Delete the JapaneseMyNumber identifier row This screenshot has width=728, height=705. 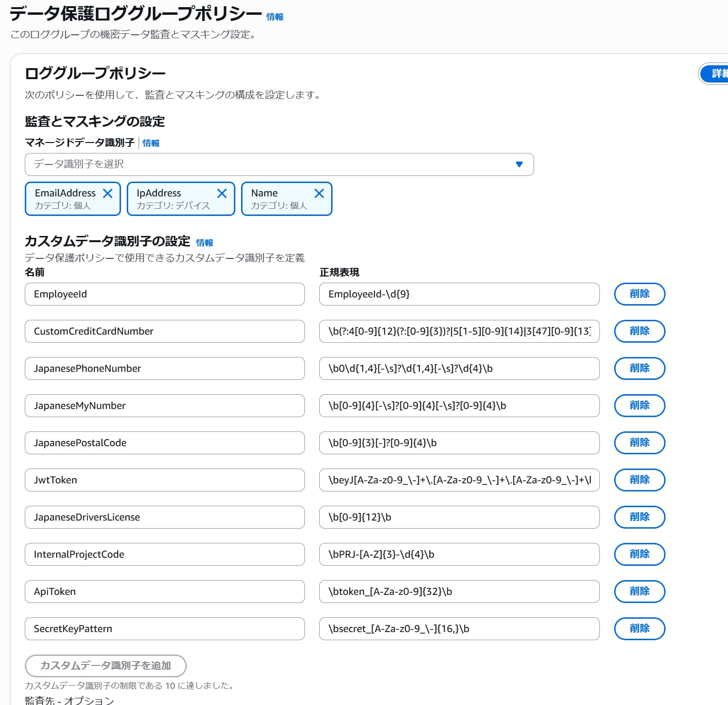click(640, 406)
